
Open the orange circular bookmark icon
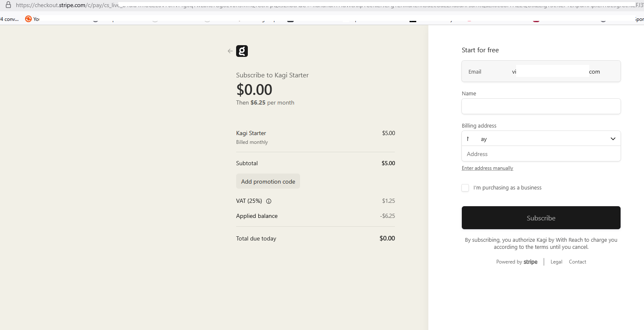(x=28, y=19)
